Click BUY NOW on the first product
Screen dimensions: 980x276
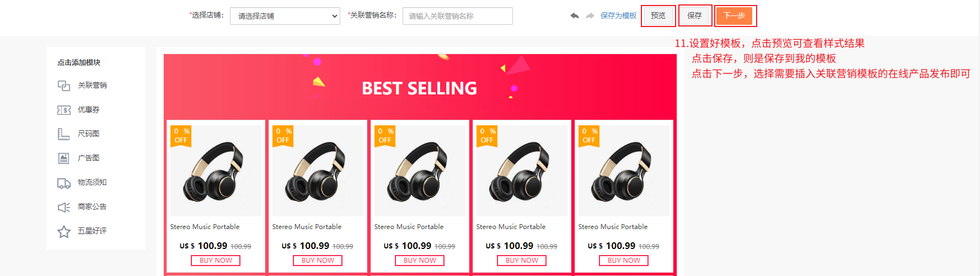pos(216,261)
